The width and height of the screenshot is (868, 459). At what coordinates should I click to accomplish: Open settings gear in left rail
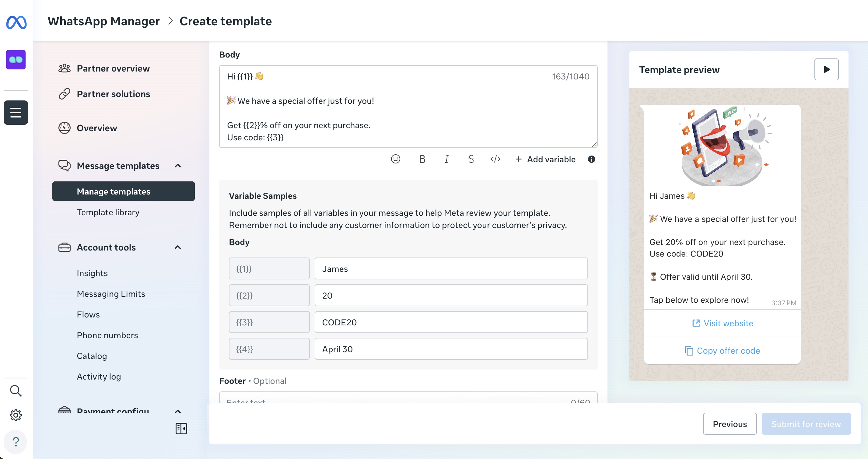[x=16, y=415]
